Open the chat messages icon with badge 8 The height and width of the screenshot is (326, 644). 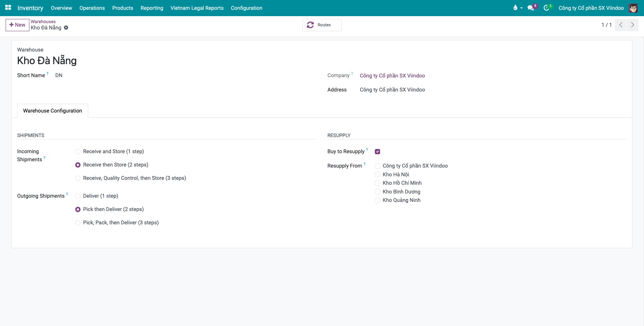(x=532, y=8)
